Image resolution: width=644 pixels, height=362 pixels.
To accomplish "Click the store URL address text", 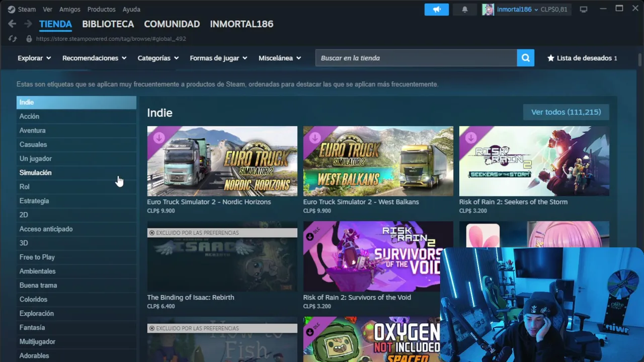I will pyautogui.click(x=111, y=39).
